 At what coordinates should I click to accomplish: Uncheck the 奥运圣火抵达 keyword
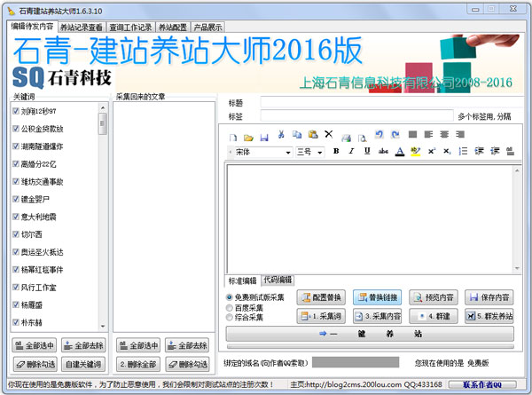[x=16, y=252]
